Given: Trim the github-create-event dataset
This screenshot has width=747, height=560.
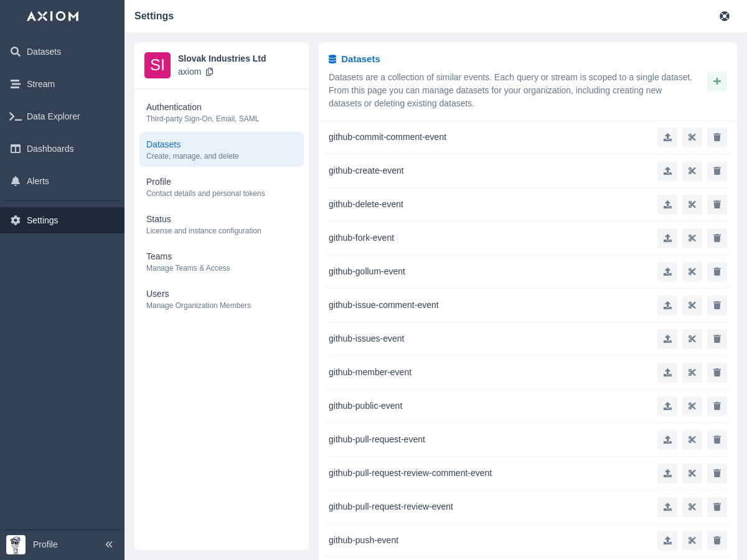Looking at the screenshot, I should [692, 171].
